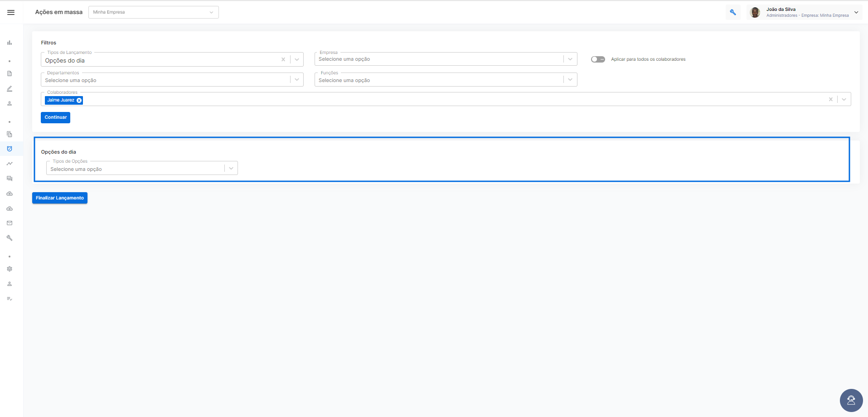Open the envelope mail sidebar icon

coord(10,223)
